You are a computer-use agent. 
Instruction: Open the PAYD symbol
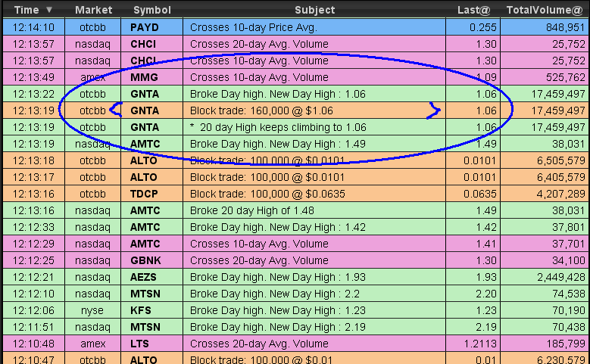tap(145, 27)
